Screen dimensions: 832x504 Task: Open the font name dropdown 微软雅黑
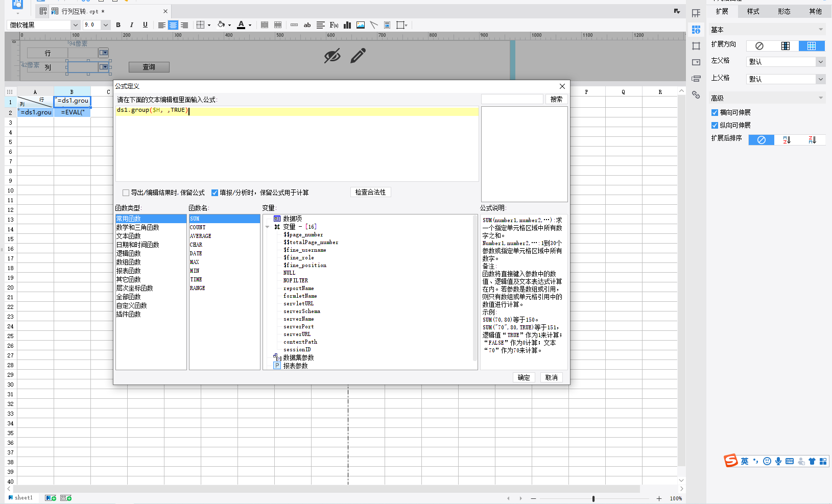pos(75,25)
